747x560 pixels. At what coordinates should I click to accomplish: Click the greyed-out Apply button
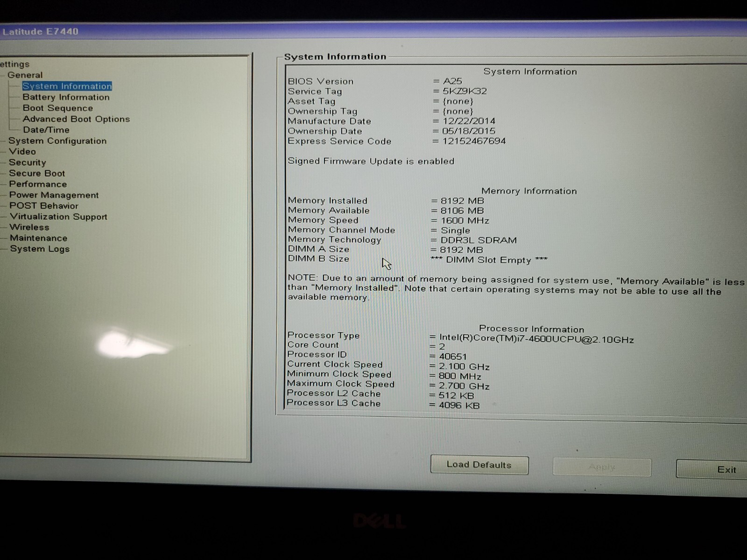coord(602,467)
